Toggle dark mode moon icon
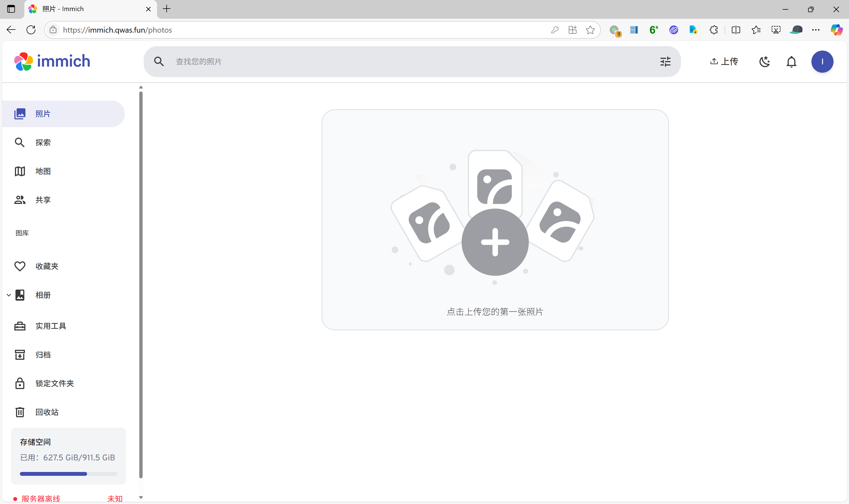Screen dimensions: 849x504 coord(764,62)
